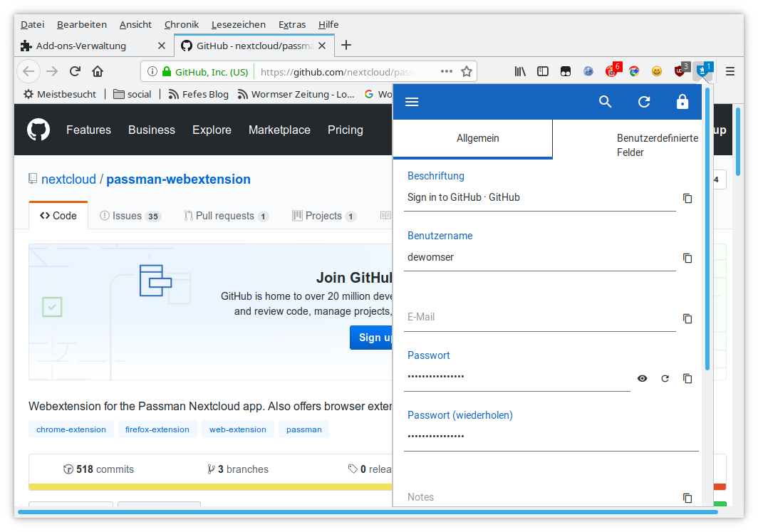Click the GitHub octocat logo
Image resolution: width=758 pixels, height=532 pixels.
pos(38,130)
